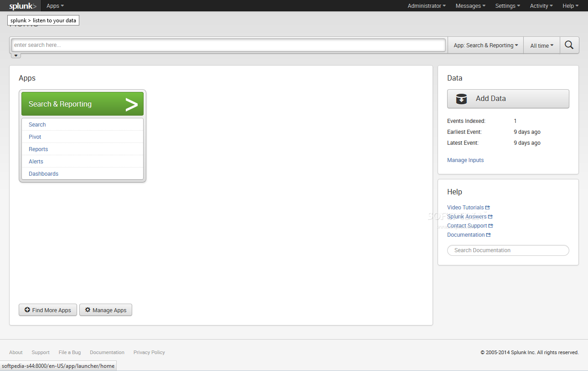Open File a Bug footer link
The image size is (588, 371).
pyautogui.click(x=70, y=352)
